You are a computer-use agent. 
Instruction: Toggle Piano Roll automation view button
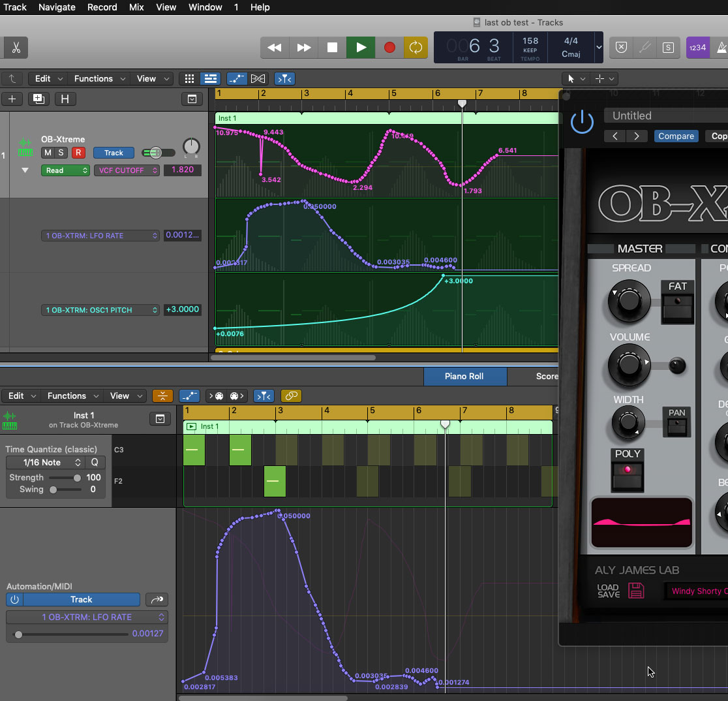tap(189, 396)
